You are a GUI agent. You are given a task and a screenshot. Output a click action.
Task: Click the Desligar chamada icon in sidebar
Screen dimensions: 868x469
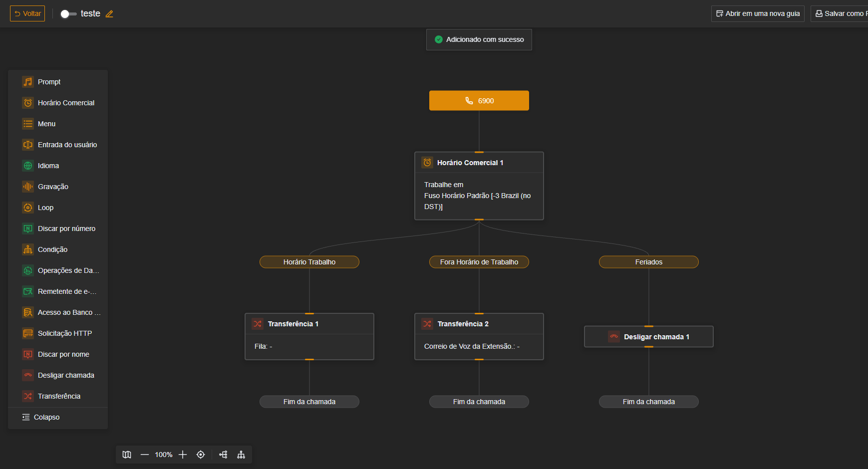click(x=28, y=375)
